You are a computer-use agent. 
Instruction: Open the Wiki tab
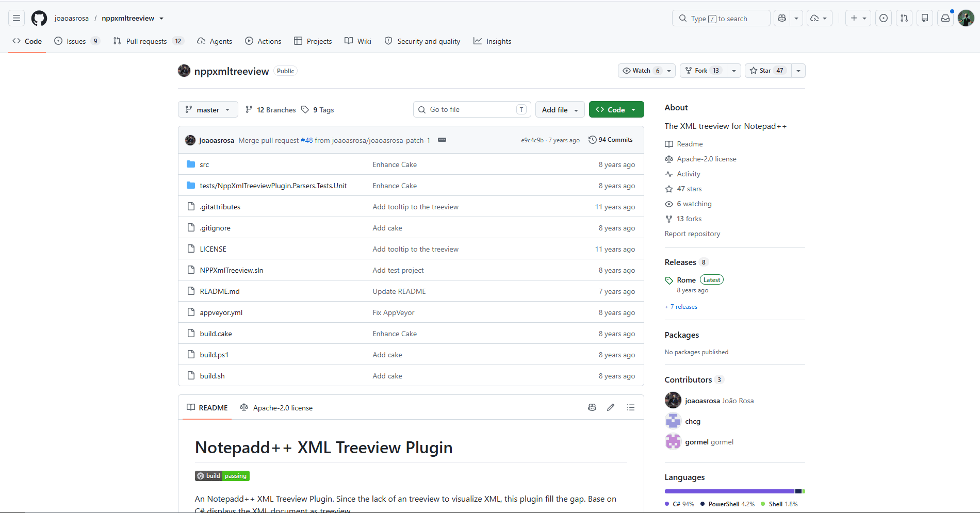tap(358, 41)
